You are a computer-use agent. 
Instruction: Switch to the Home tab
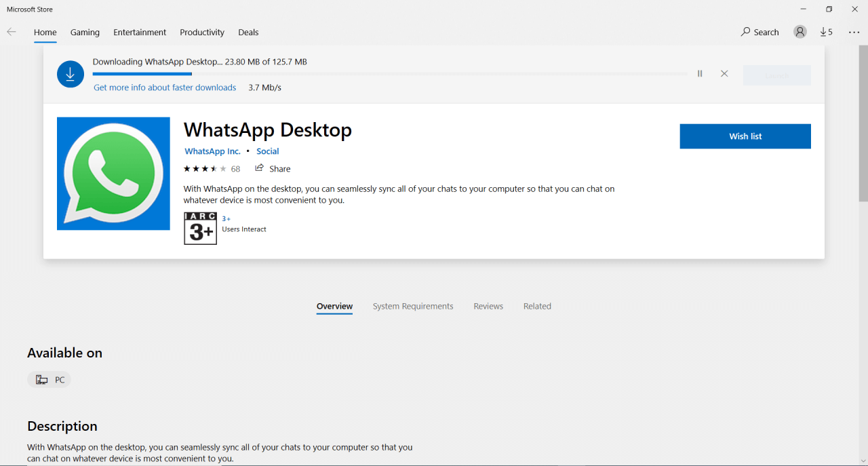45,33
